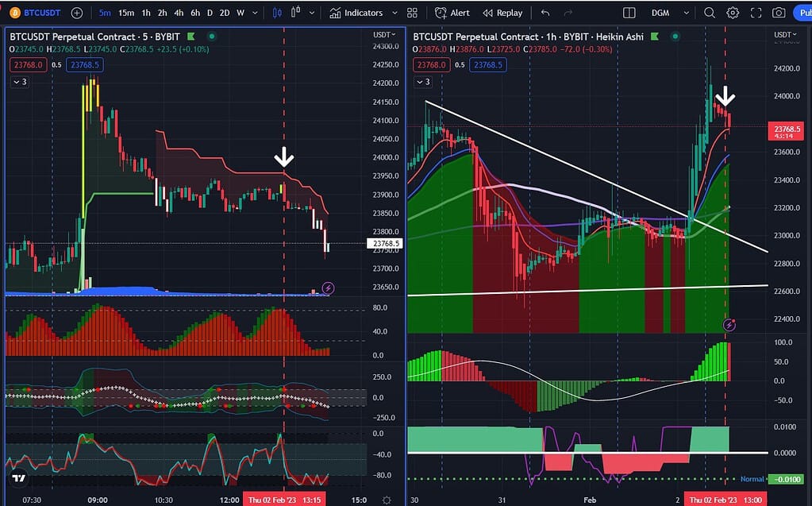This screenshot has width=812, height=506.
Task: Expand the time interval dropdown arrow
Action: coord(255,13)
